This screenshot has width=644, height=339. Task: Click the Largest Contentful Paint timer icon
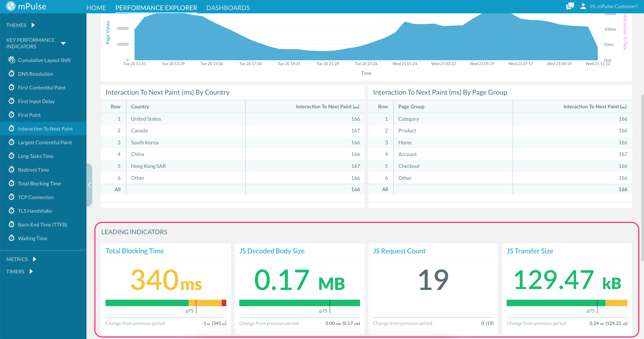click(x=12, y=142)
